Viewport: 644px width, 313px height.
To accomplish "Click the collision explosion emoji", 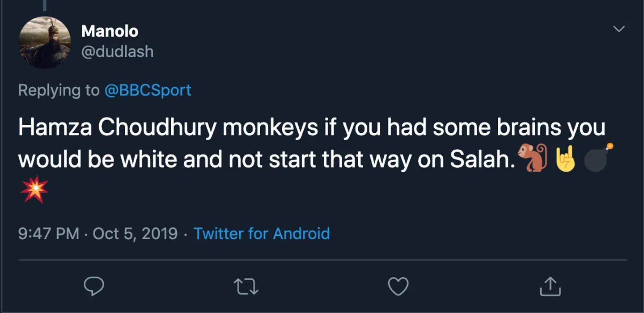I will point(34,190).
